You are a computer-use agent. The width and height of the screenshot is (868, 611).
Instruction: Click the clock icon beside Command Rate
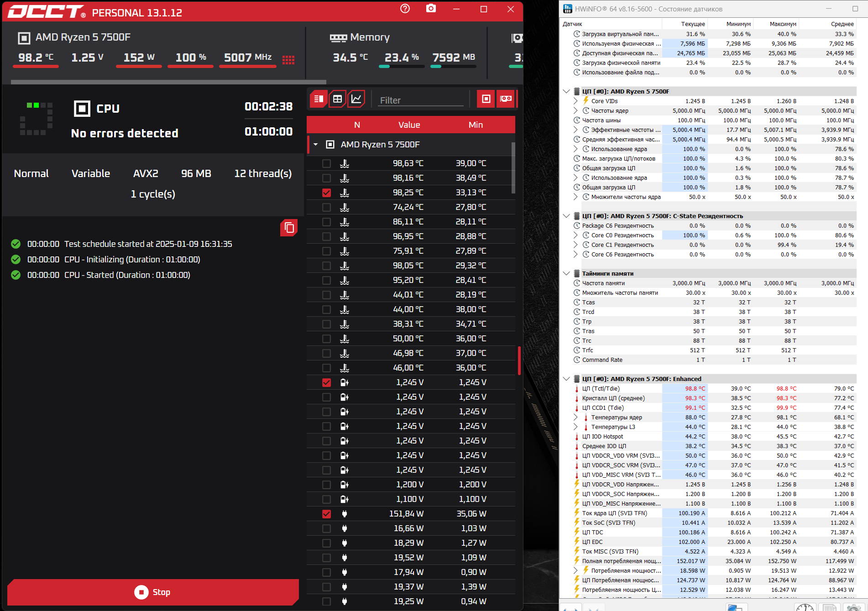point(577,360)
